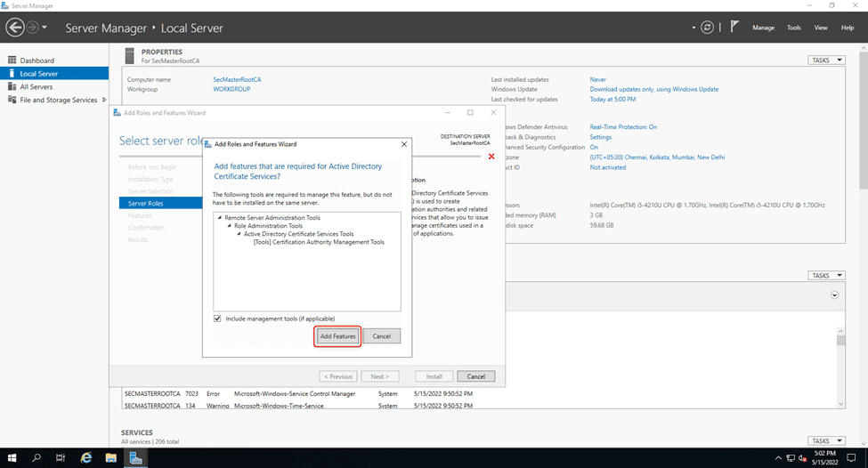Expand File and Storage Services arrow
This screenshot has width=868, height=468.
pyautogui.click(x=104, y=101)
